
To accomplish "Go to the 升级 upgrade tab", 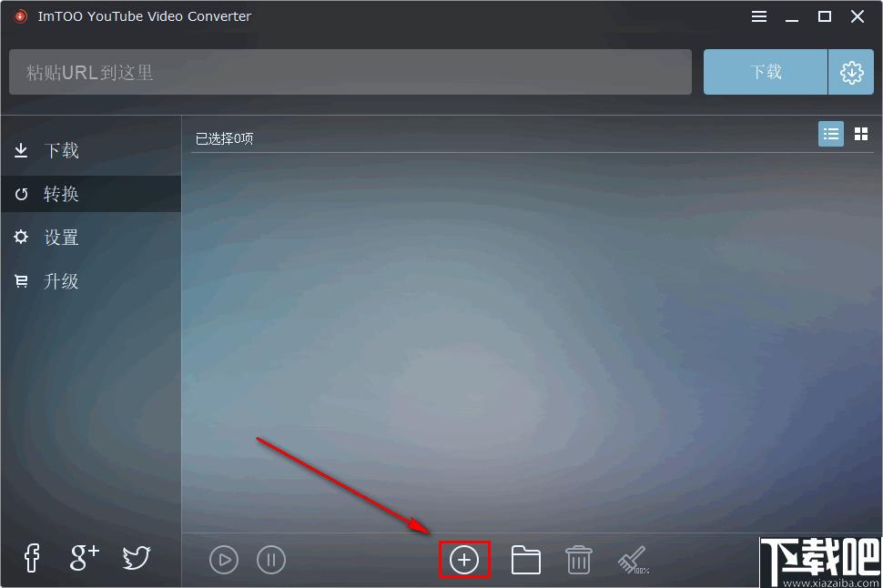I will (91, 280).
